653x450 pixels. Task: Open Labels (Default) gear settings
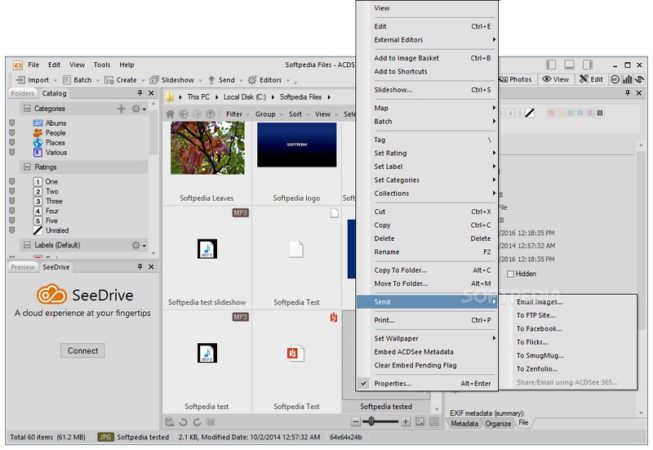pos(138,245)
